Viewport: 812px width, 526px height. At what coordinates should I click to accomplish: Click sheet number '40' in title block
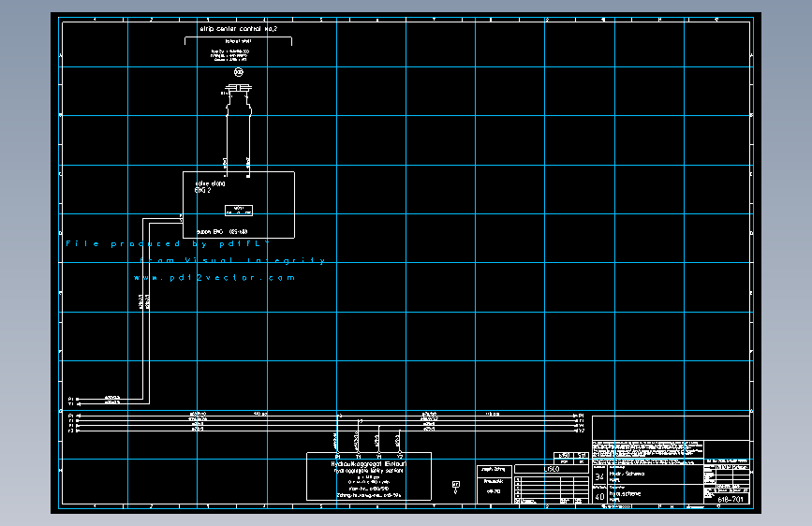[599, 496]
